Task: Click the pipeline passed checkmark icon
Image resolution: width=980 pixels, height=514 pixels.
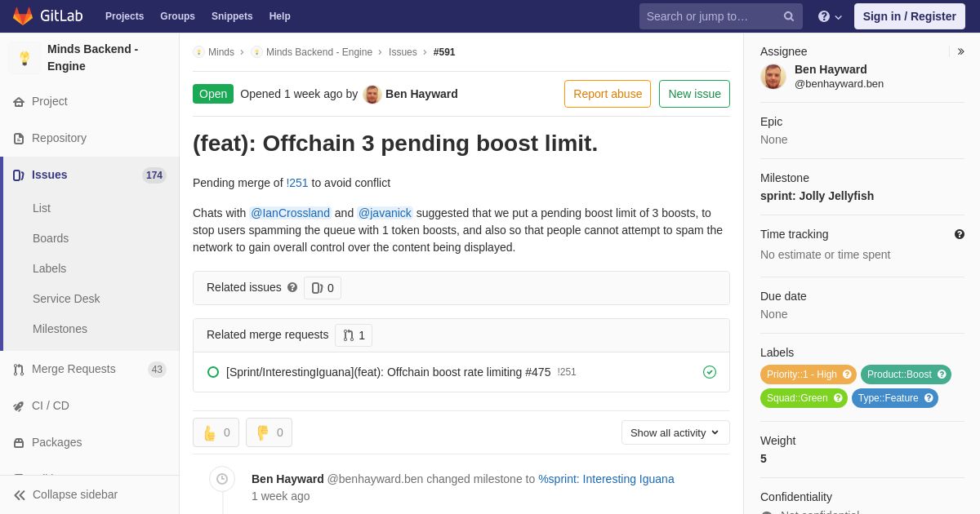Action: [x=710, y=372]
